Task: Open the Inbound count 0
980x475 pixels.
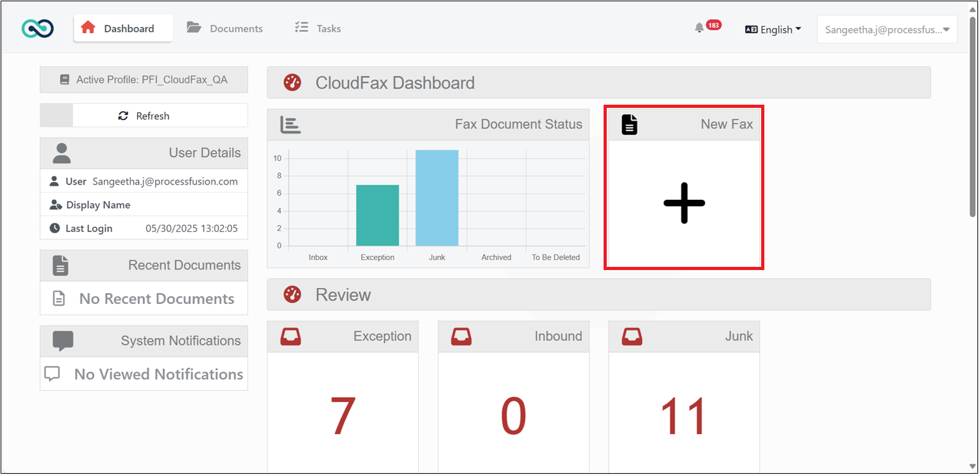Action: [x=513, y=416]
